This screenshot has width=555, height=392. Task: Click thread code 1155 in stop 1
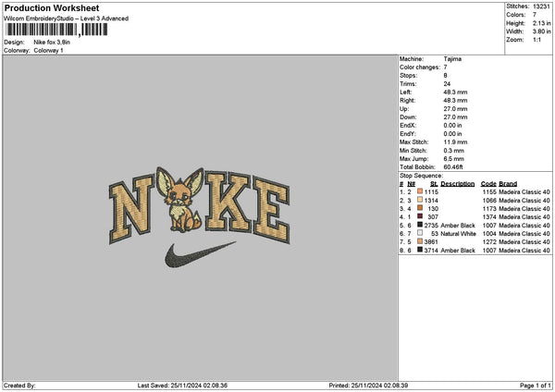click(x=489, y=192)
